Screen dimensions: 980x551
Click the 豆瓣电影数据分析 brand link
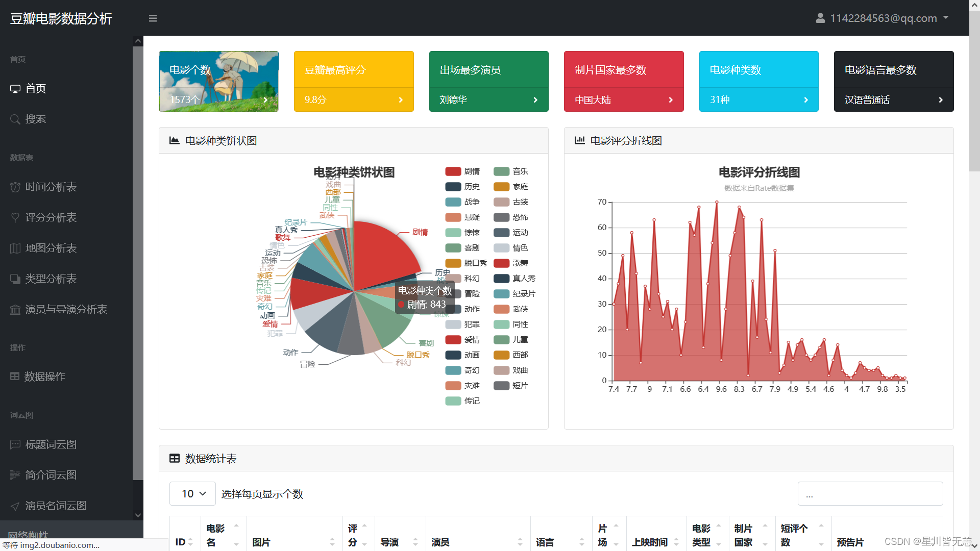tap(61, 19)
